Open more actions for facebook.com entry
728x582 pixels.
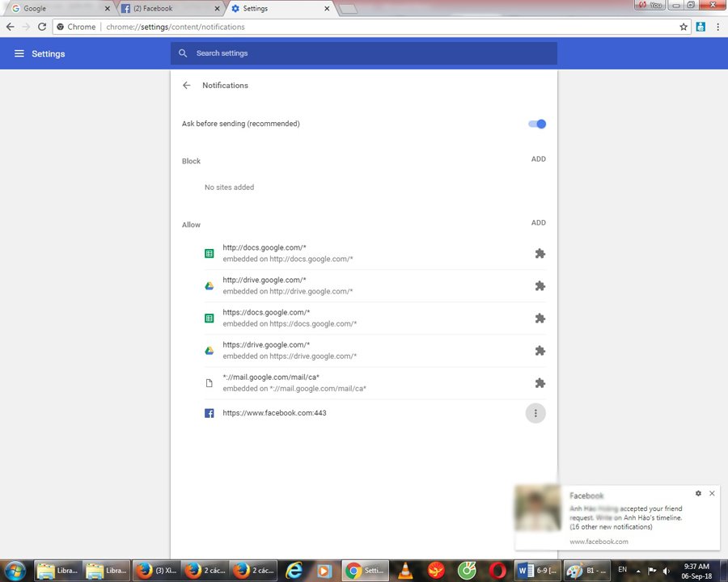click(x=535, y=413)
